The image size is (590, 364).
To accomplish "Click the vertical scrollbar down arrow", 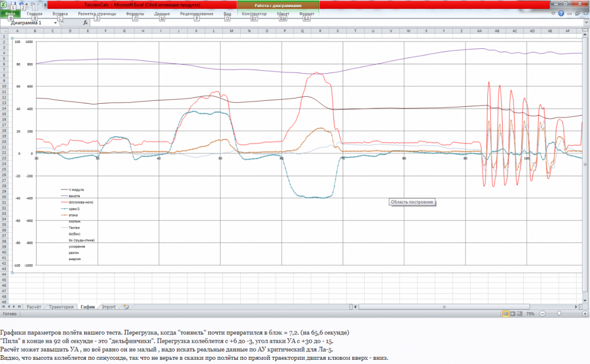I will (585, 301).
